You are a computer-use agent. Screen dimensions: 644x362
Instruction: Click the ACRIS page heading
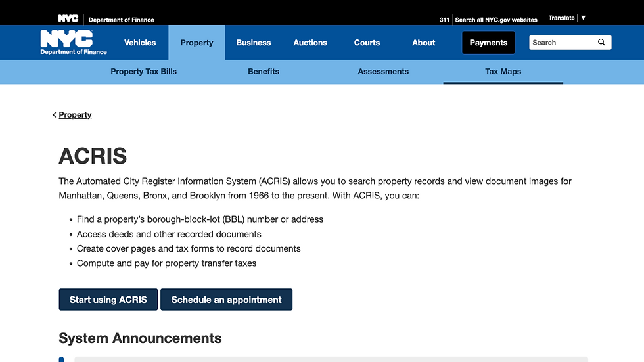93,156
